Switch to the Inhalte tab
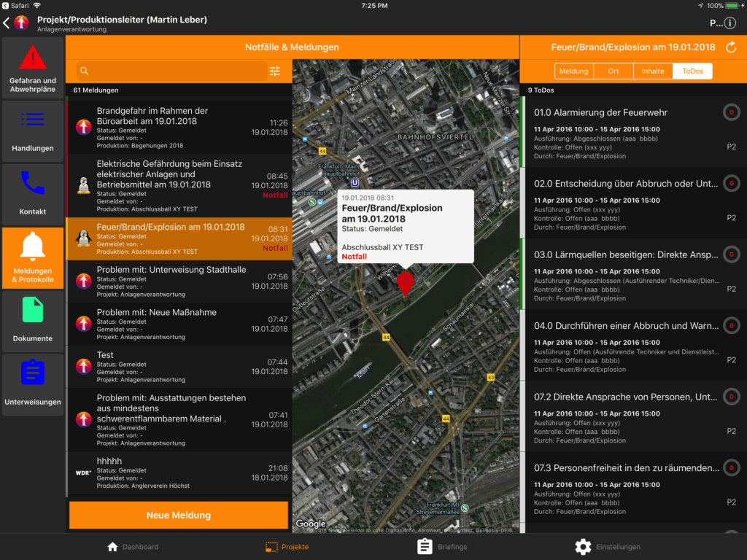 point(653,71)
